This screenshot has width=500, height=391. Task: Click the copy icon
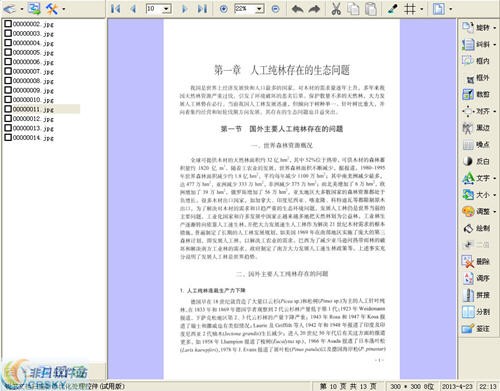353,9
